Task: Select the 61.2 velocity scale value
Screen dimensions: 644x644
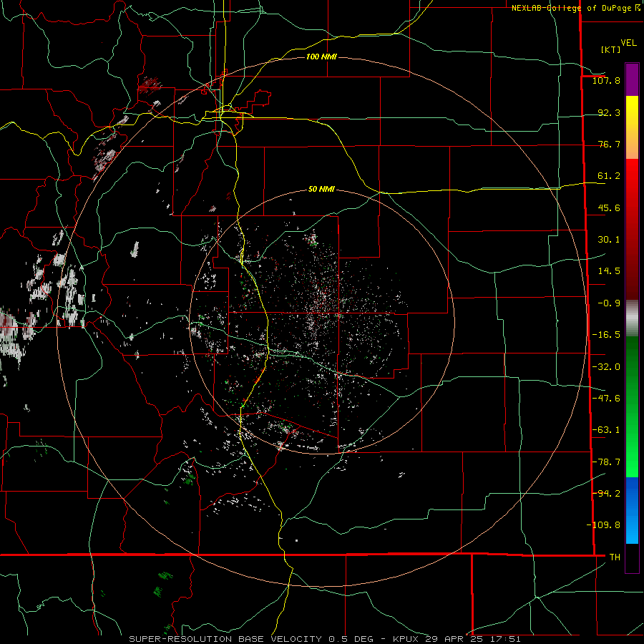Action: pyautogui.click(x=609, y=176)
